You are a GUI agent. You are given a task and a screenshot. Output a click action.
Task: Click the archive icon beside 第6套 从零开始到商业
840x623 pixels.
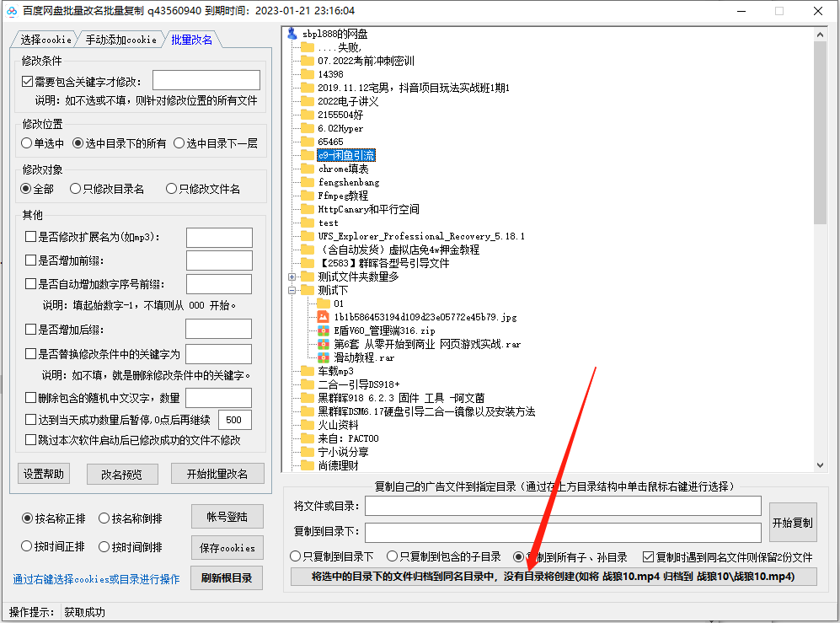324,344
